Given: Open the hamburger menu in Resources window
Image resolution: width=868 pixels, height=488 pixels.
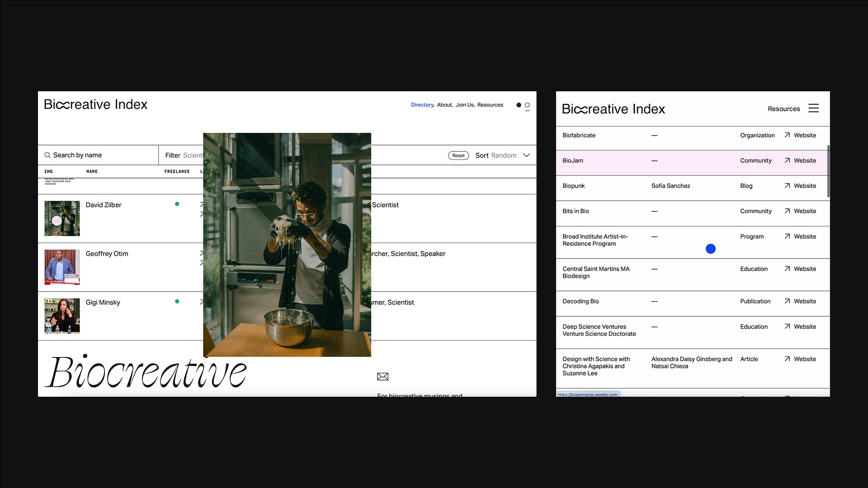Looking at the screenshot, I should [x=813, y=108].
